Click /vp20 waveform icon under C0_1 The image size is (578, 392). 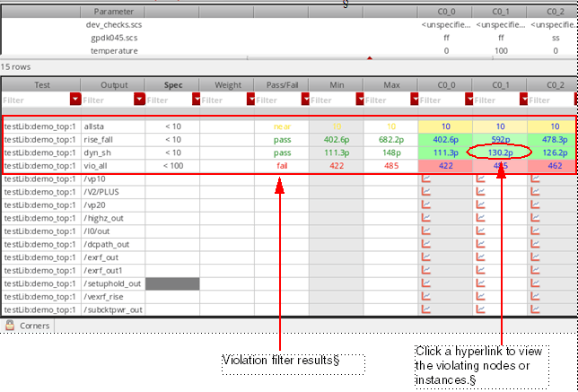[481, 205]
